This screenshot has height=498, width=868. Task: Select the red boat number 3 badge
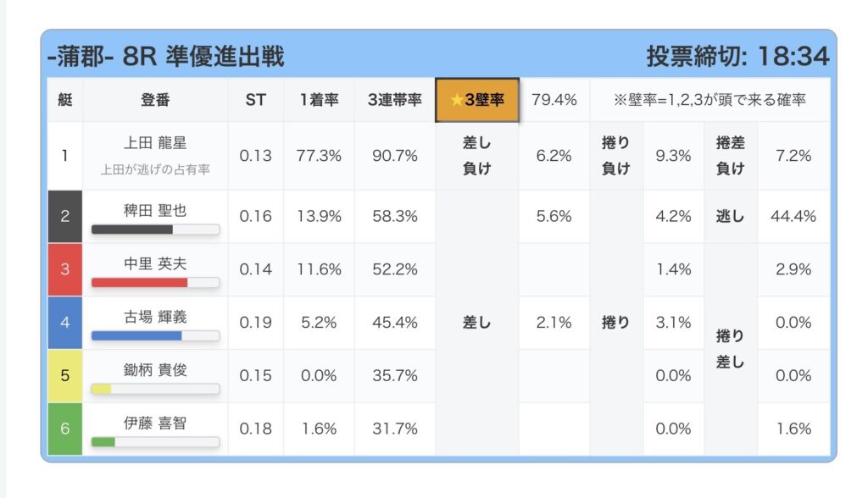point(65,269)
